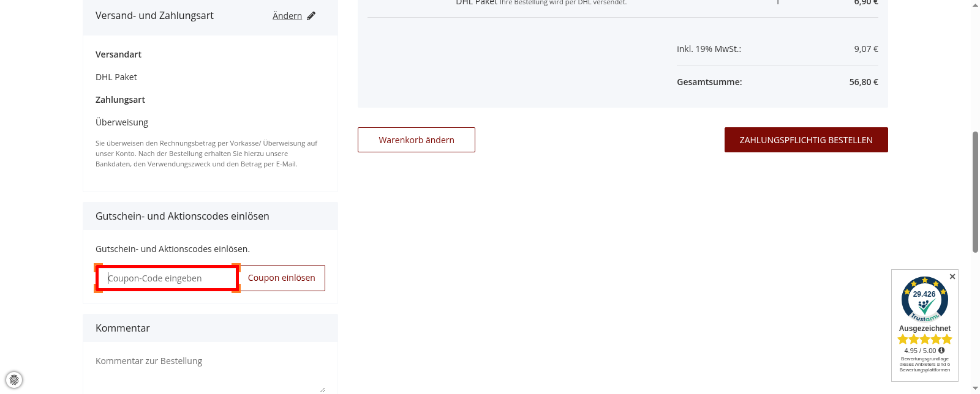Click the Bewertungsgrundlage text in the trust widget
This screenshot has height=394, width=980.
(x=924, y=363)
